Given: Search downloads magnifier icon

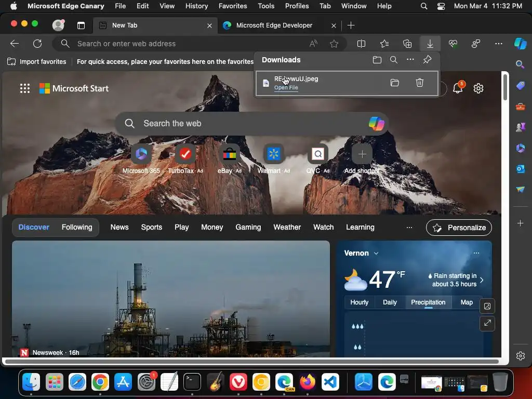Looking at the screenshot, I should click(x=394, y=60).
